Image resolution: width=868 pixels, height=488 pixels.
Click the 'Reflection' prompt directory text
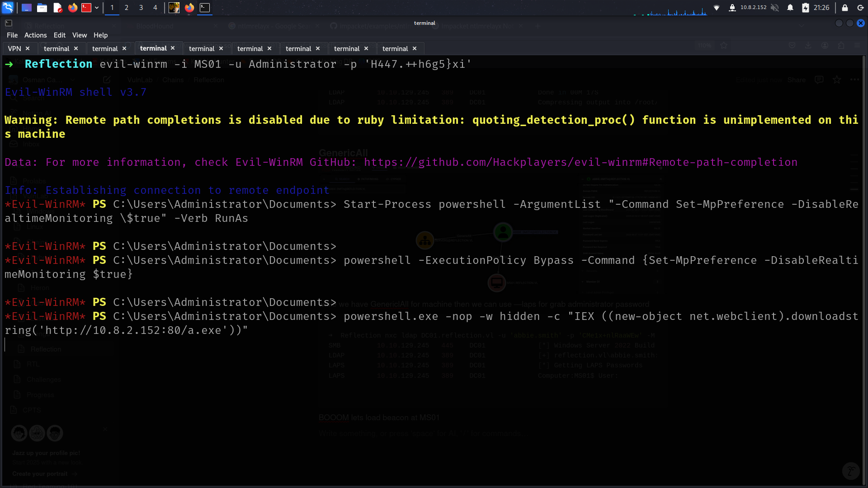(x=59, y=64)
